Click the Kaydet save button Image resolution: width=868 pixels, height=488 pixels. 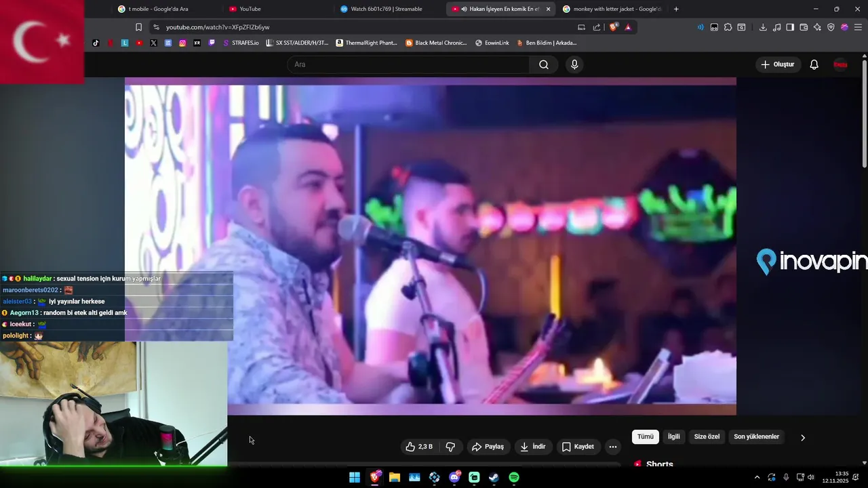coord(578,447)
